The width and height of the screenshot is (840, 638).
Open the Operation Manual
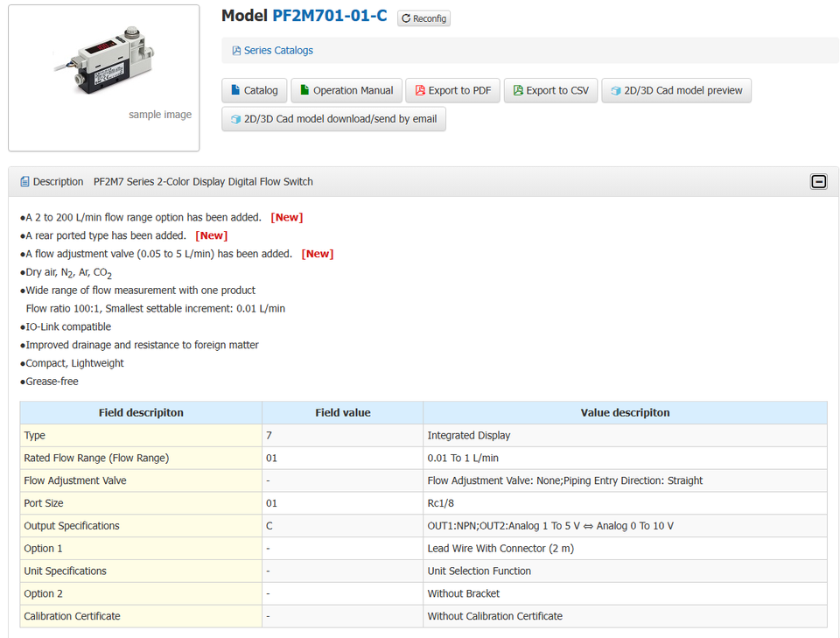click(346, 90)
